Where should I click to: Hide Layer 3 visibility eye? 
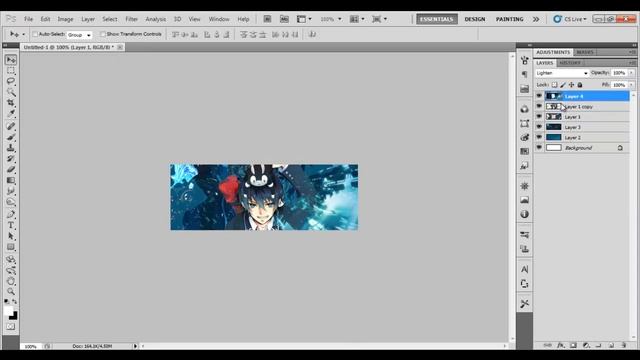click(539, 127)
